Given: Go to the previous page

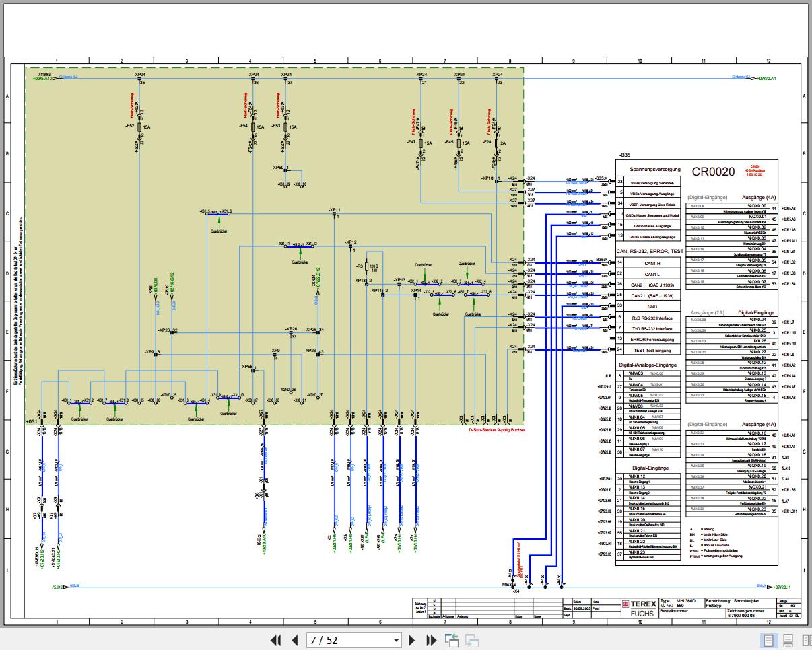Looking at the screenshot, I should click(x=294, y=641).
